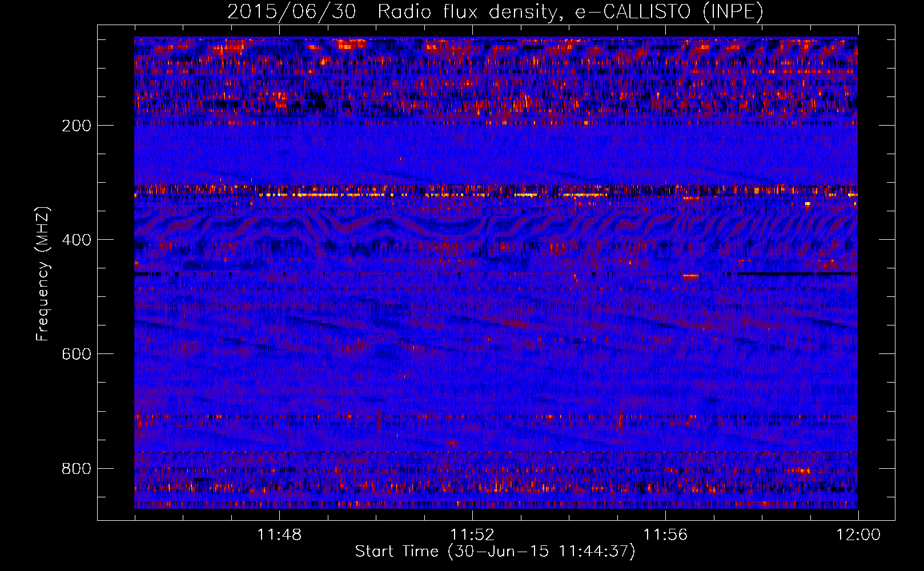This screenshot has height=571, width=924.
Task: Click the black horizontal line near 460 MHz
Action: 797,274
